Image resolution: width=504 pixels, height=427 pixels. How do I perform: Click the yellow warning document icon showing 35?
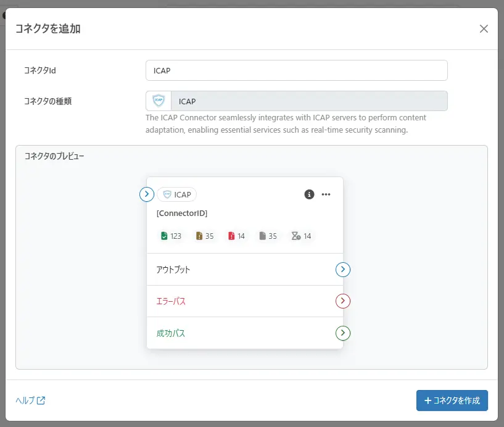point(199,236)
